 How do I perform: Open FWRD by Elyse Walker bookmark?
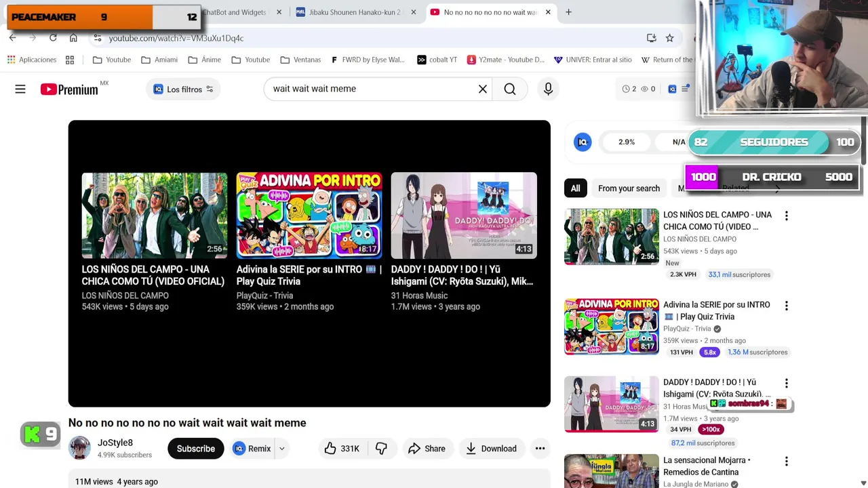coord(368,60)
